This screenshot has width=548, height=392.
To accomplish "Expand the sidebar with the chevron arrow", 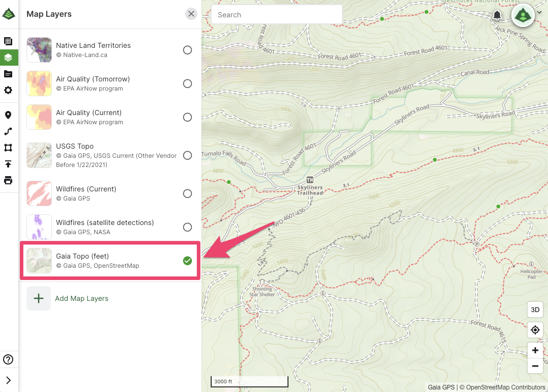I will (8, 380).
